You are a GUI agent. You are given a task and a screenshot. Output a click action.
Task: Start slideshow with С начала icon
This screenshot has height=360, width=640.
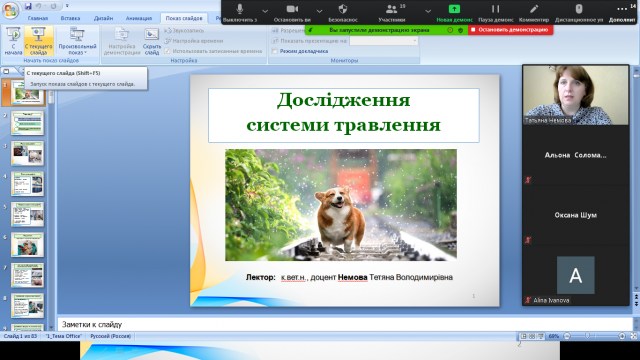pos(13,41)
